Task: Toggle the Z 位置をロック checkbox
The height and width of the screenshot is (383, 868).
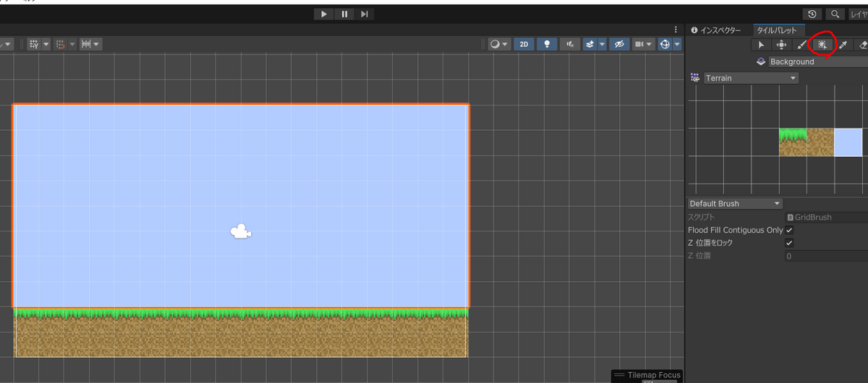Action: [x=790, y=243]
